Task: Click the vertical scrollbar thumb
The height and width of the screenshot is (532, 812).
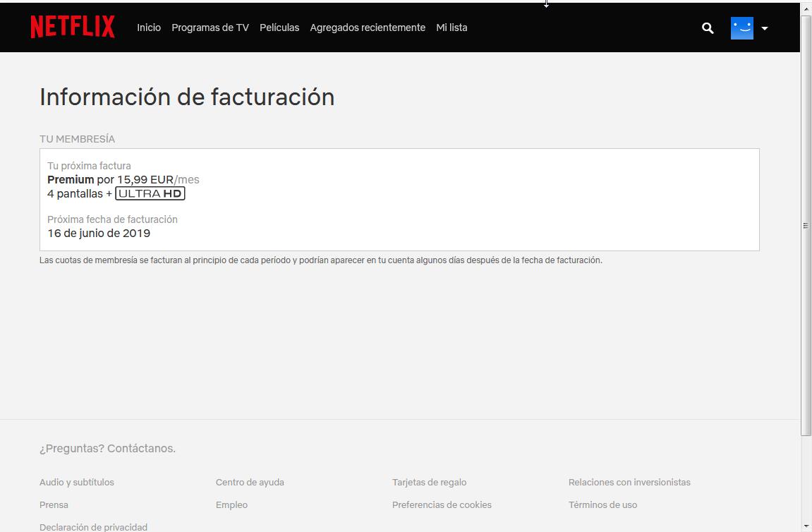Action: (x=806, y=225)
